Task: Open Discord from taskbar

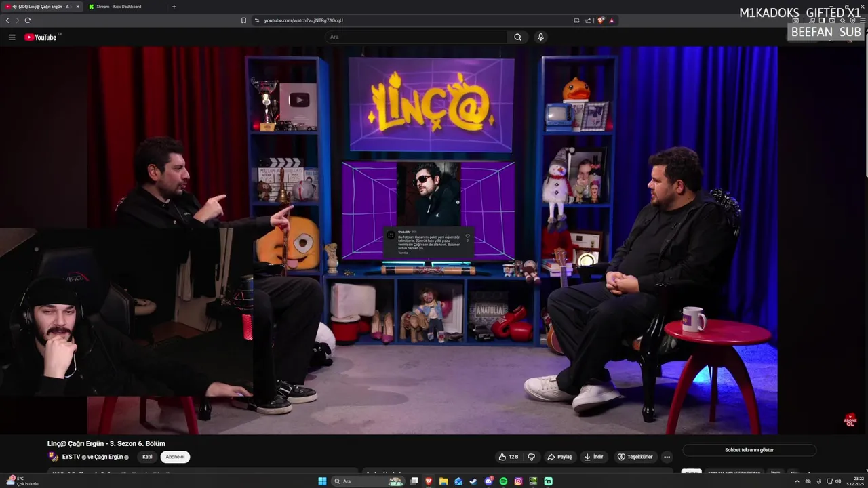Action: point(488,481)
